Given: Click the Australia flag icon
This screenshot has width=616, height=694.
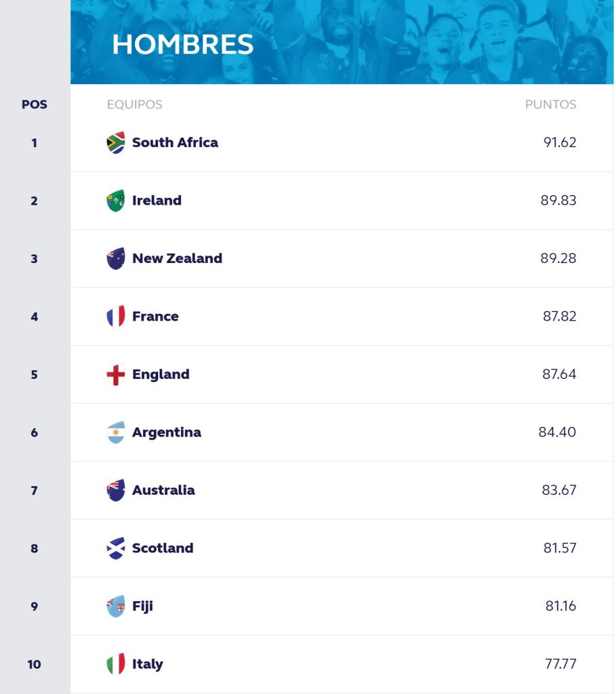Looking at the screenshot, I should (116, 490).
